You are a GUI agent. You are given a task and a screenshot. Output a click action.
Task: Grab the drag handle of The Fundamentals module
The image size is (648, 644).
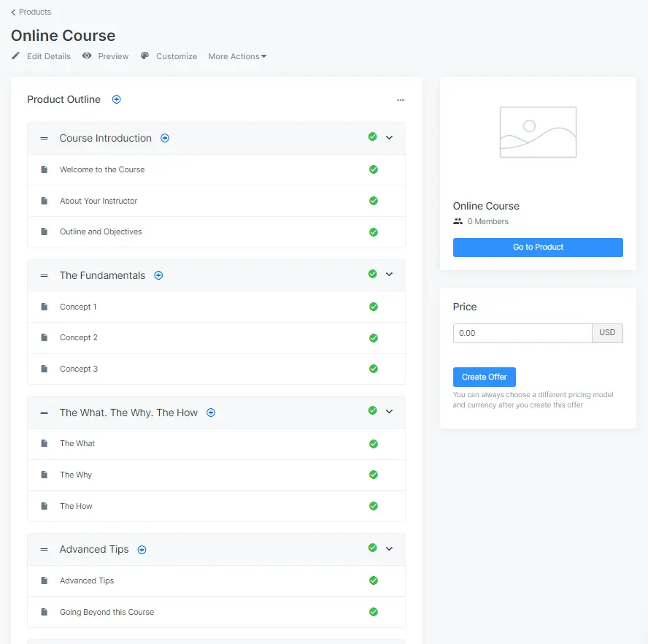point(44,276)
